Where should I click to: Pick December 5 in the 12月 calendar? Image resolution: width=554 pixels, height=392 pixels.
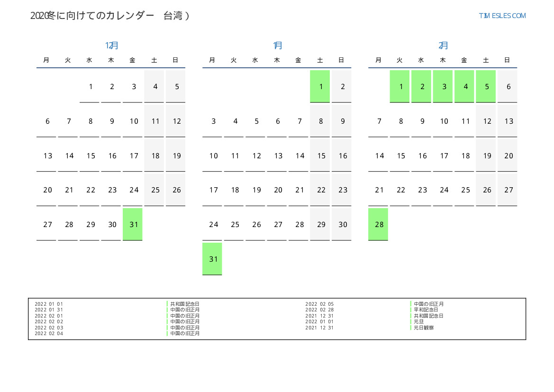176,87
